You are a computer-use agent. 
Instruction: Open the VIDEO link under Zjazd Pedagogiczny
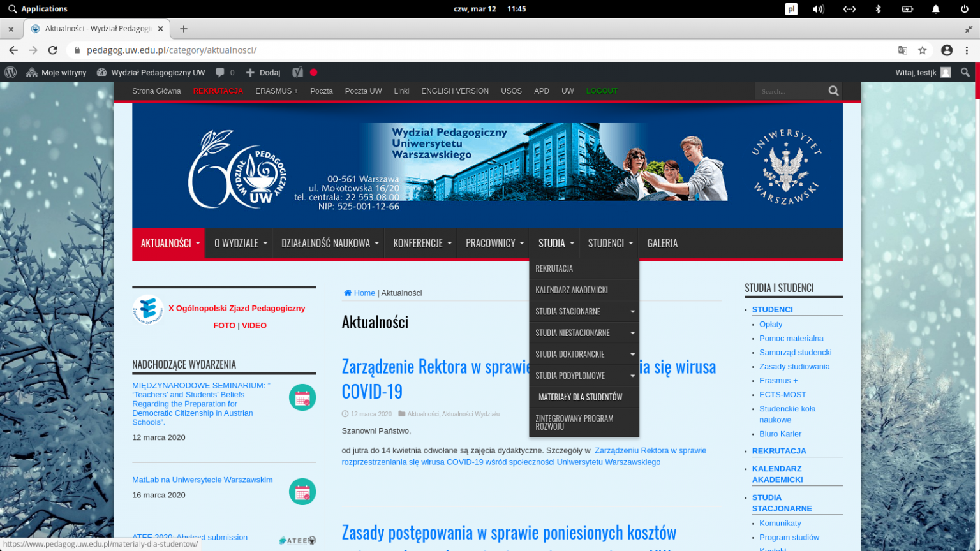(x=254, y=325)
